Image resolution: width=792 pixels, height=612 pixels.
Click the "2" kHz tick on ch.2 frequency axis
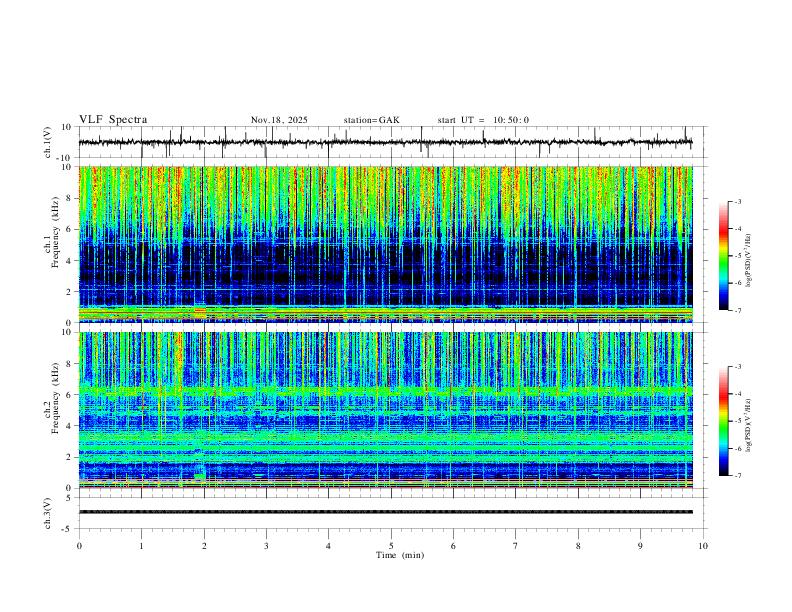pos(69,457)
